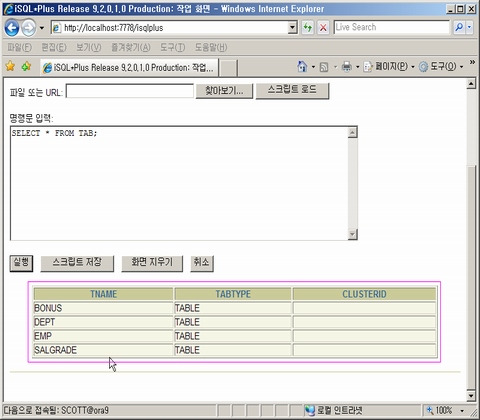Screen dimensions: 480x420
Task: Click textarea scrollbar up arrow
Action: [352, 133]
